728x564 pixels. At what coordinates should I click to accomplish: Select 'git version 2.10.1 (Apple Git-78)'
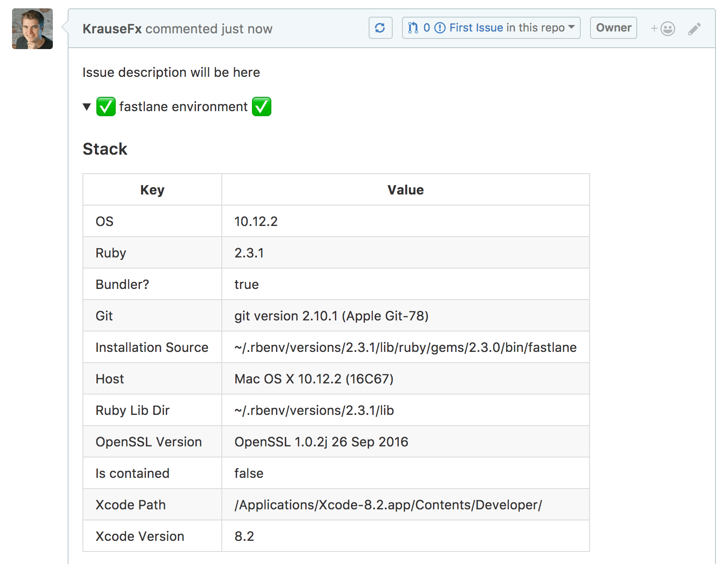406,316
